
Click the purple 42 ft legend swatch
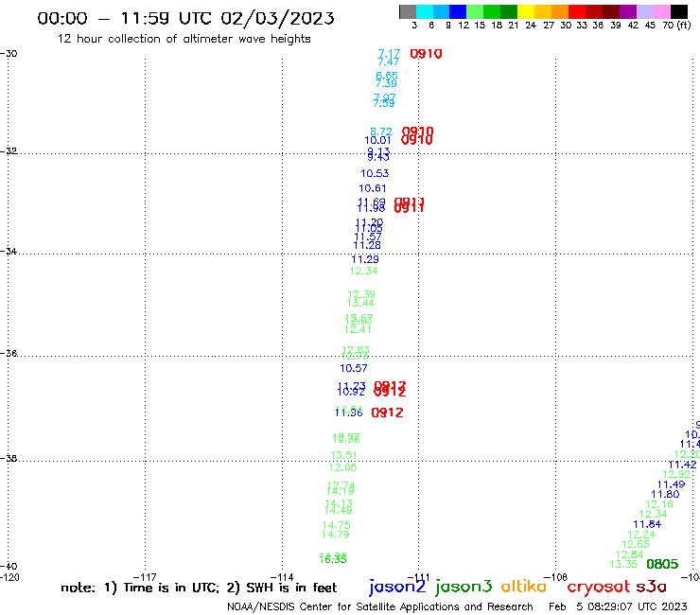628,11
